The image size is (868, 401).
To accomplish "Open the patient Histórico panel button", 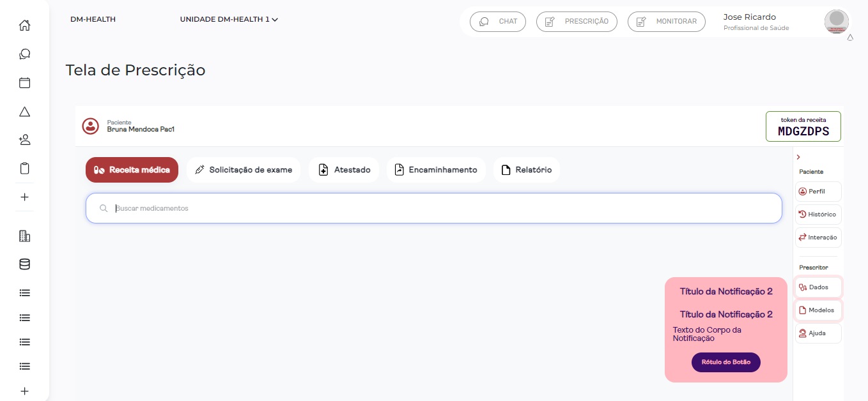I will pos(818,215).
